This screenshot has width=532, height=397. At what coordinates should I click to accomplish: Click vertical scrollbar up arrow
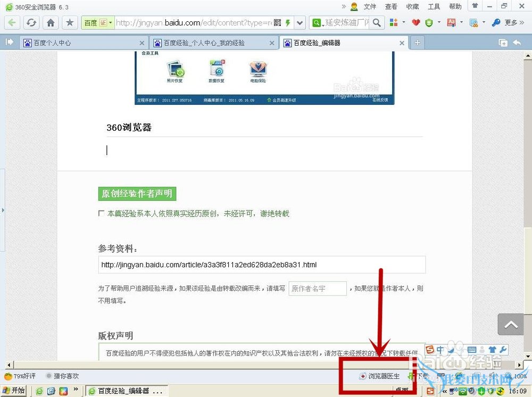coord(528,55)
